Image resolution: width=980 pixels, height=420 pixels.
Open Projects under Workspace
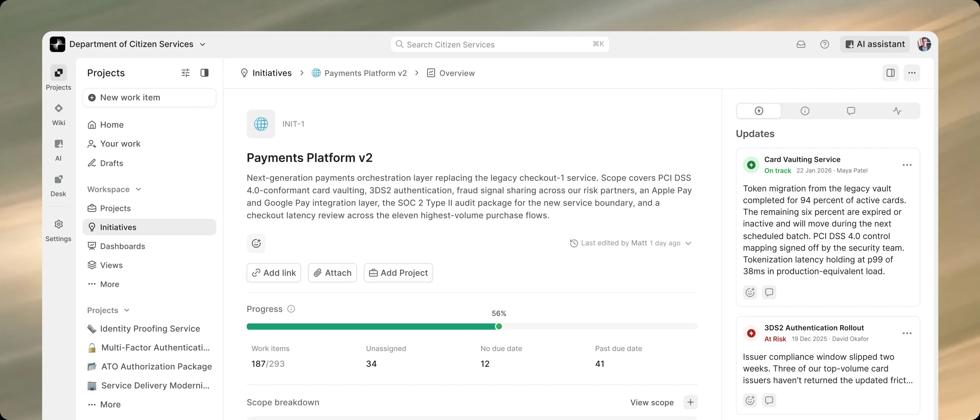pyautogui.click(x=149, y=208)
